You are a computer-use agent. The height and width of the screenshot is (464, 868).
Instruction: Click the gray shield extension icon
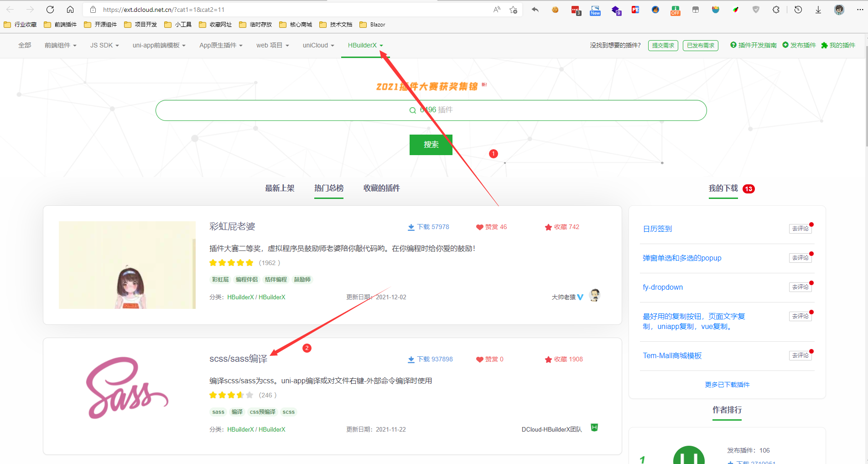(x=756, y=10)
